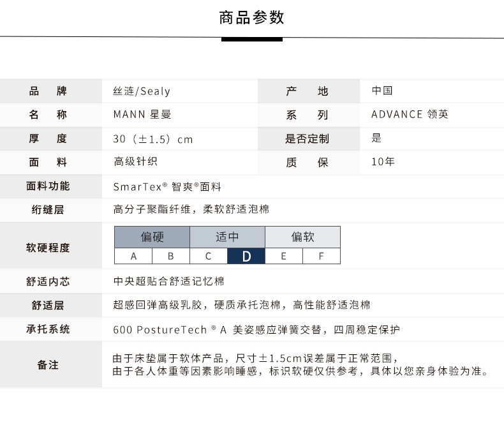Select highlighted firmness level D cell
504x441 pixels.
point(246,256)
